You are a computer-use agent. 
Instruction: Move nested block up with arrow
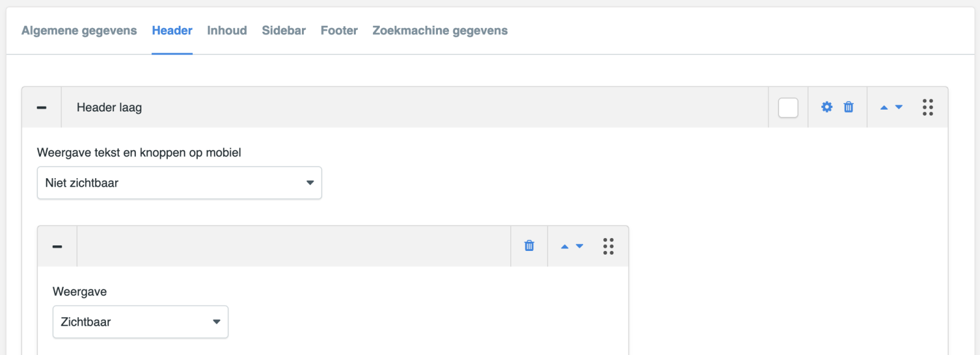(x=565, y=246)
